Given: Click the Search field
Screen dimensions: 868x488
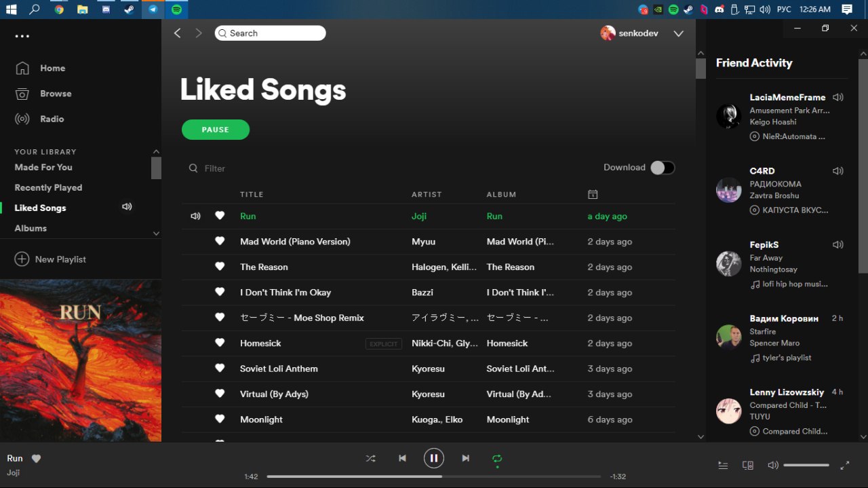Looking at the screenshot, I should pos(270,33).
